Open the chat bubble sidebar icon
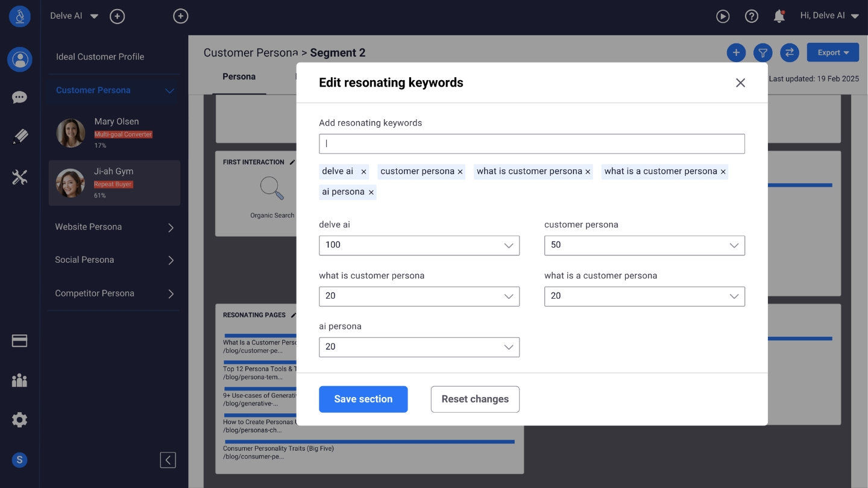 [20, 98]
